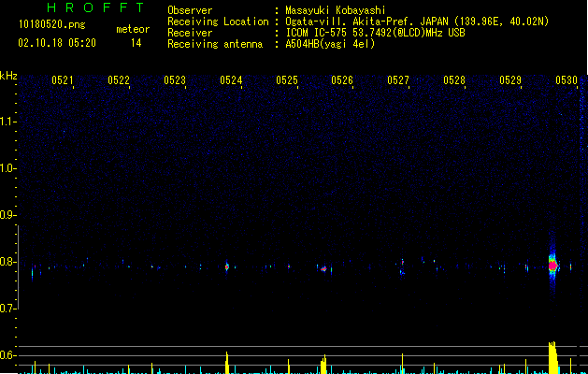This screenshot has height=374, width=588.
Task: Click the 0525 time marker
Action: point(287,80)
